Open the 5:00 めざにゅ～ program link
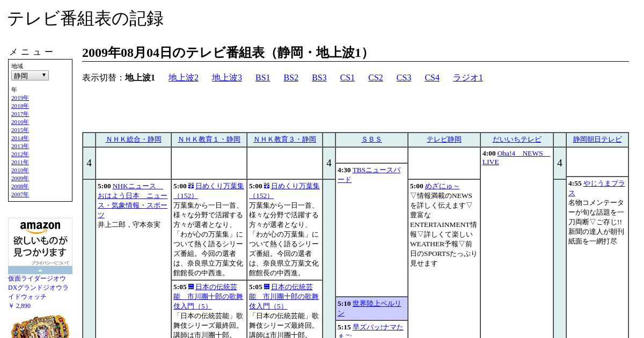644x338 pixels. 442,186
